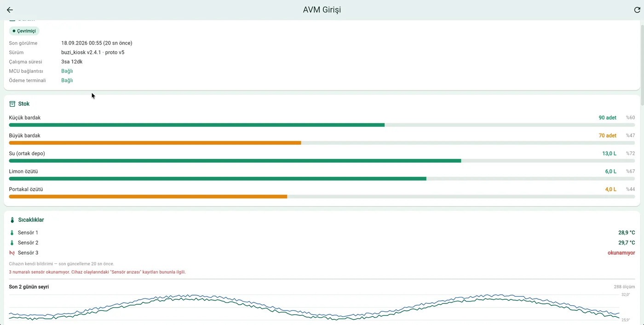The width and height of the screenshot is (644, 325).
Task: Click the %44 percentage value
Action: pos(630,189)
